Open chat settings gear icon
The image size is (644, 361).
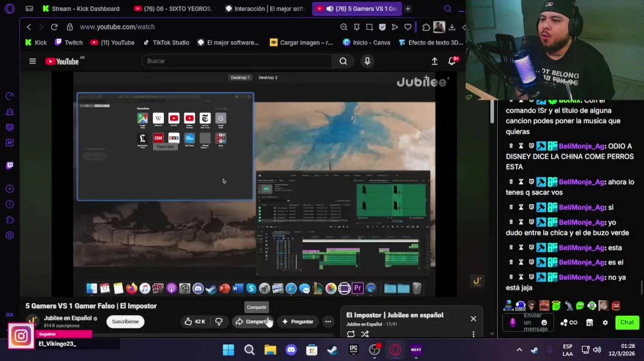pos(605,323)
